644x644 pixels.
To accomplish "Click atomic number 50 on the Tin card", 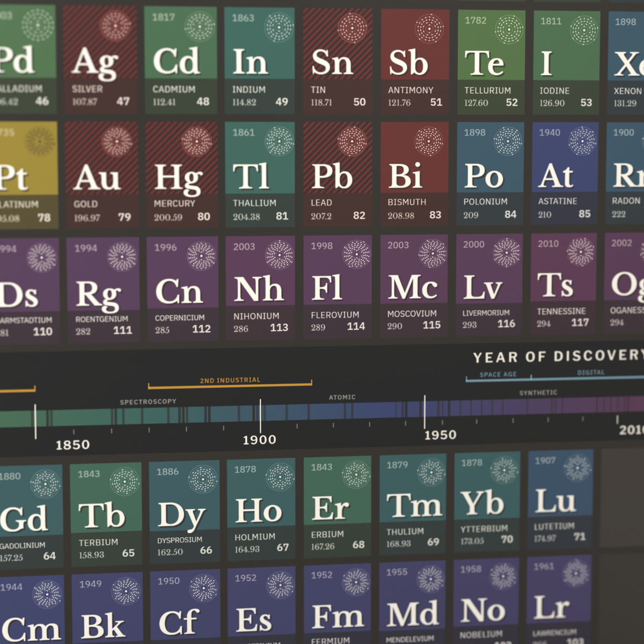I will [360, 102].
